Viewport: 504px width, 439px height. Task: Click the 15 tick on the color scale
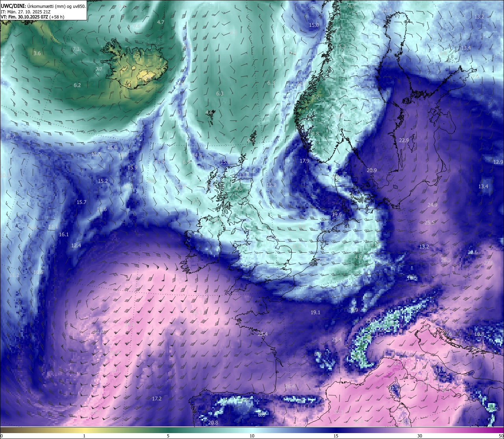(336, 436)
